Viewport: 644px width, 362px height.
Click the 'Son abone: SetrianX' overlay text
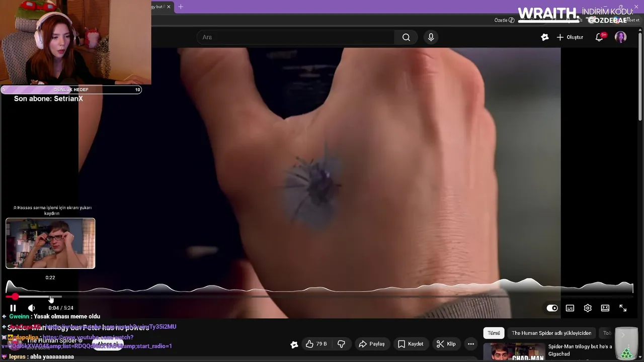(x=48, y=99)
